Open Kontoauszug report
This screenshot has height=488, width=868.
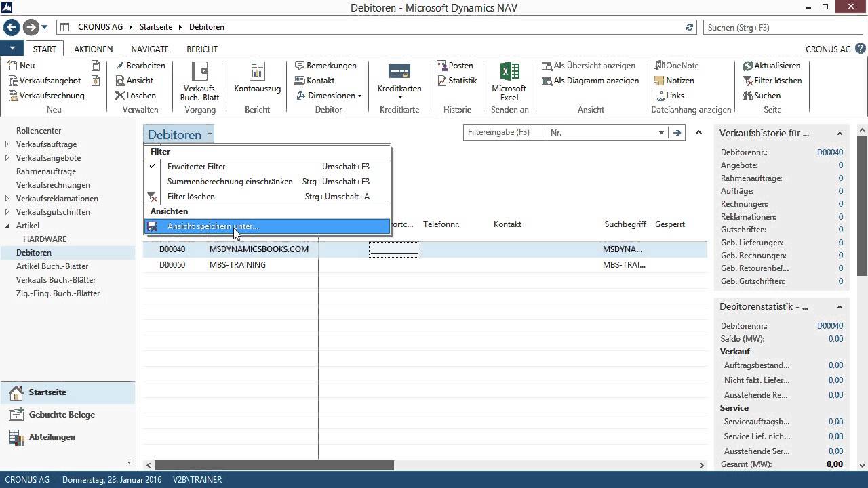pos(257,78)
